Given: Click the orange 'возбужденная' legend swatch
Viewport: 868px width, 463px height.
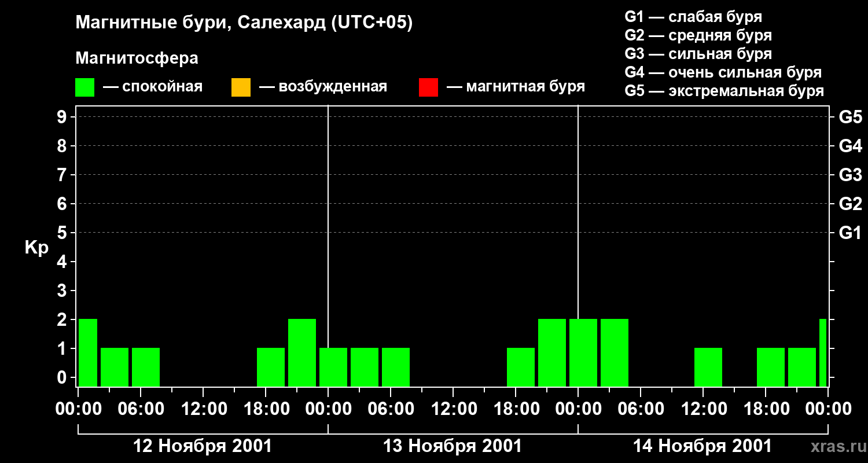Looking at the screenshot, I should 241,87.
